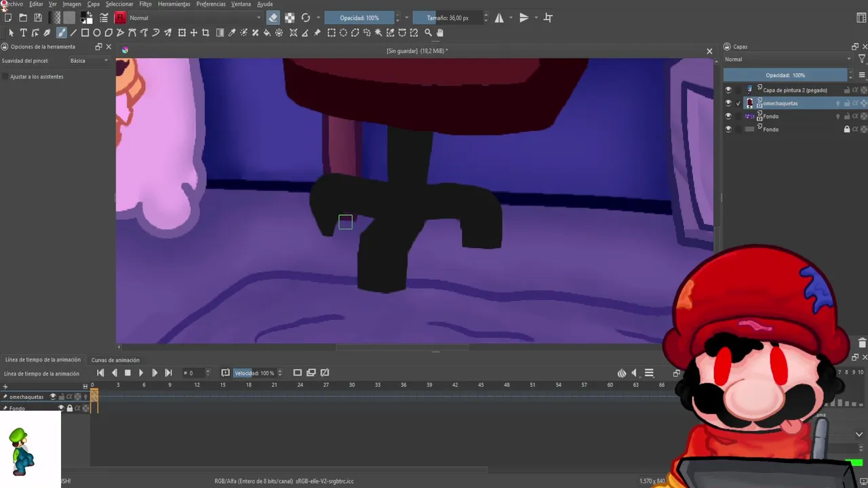Switch to Curvas de animación tab
This screenshot has width=868, height=488.
pyautogui.click(x=115, y=360)
